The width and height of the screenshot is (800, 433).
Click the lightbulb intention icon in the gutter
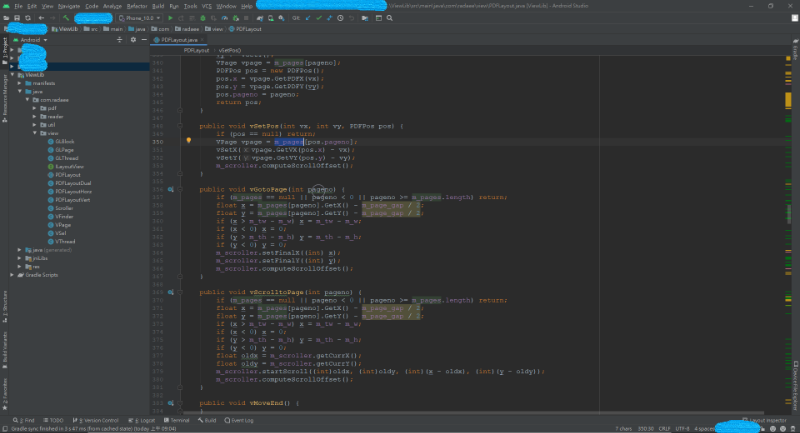coord(188,141)
